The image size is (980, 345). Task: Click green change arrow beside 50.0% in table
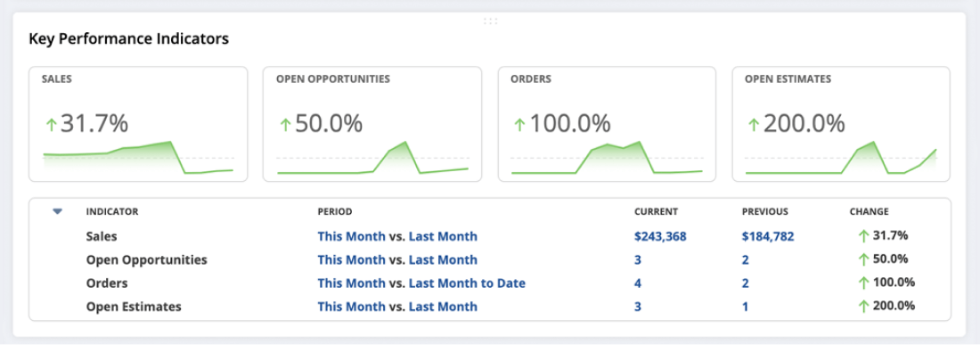(864, 259)
